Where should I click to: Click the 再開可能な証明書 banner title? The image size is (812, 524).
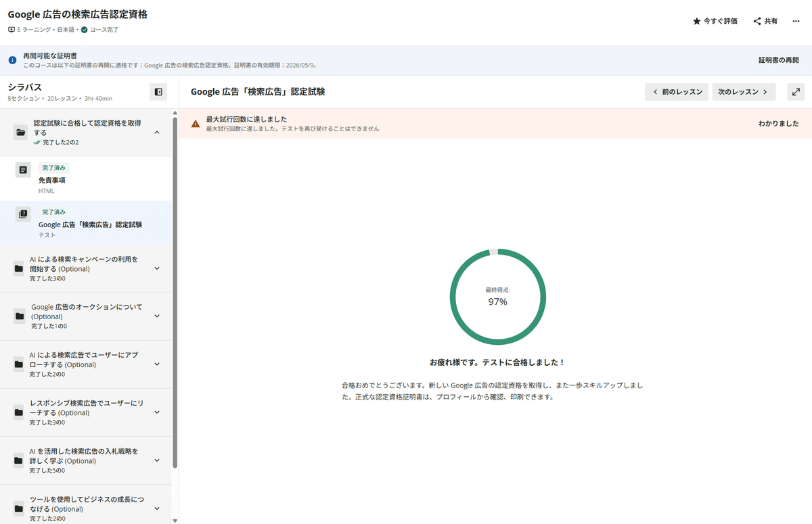tap(50, 55)
